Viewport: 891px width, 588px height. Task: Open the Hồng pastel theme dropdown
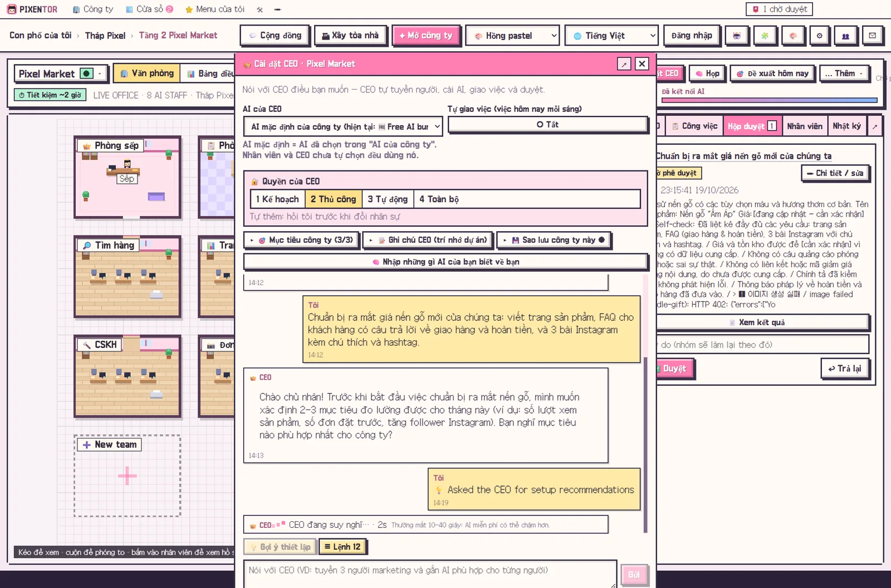click(x=512, y=36)
